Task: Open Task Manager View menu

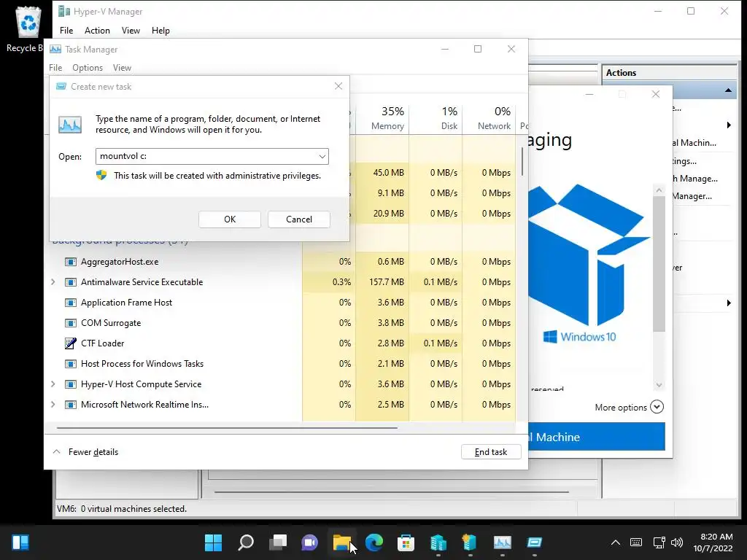Action: (x=122, y=68)
